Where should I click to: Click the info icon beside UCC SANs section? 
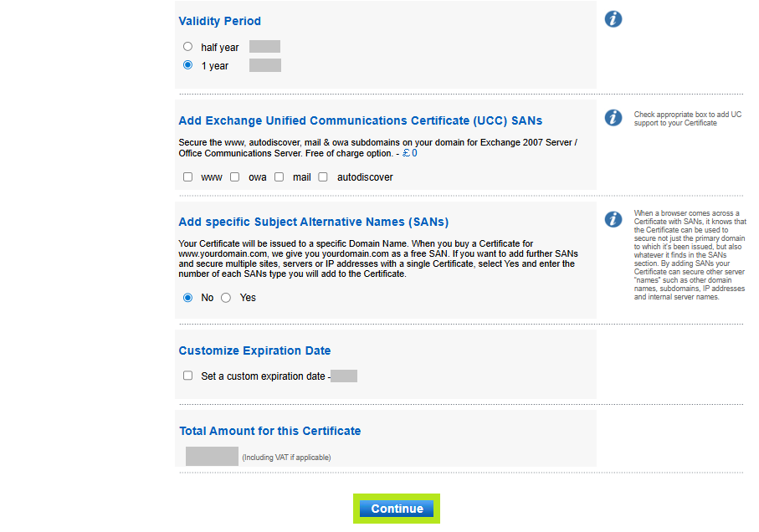pyautogui.click(x=613, y=117)
